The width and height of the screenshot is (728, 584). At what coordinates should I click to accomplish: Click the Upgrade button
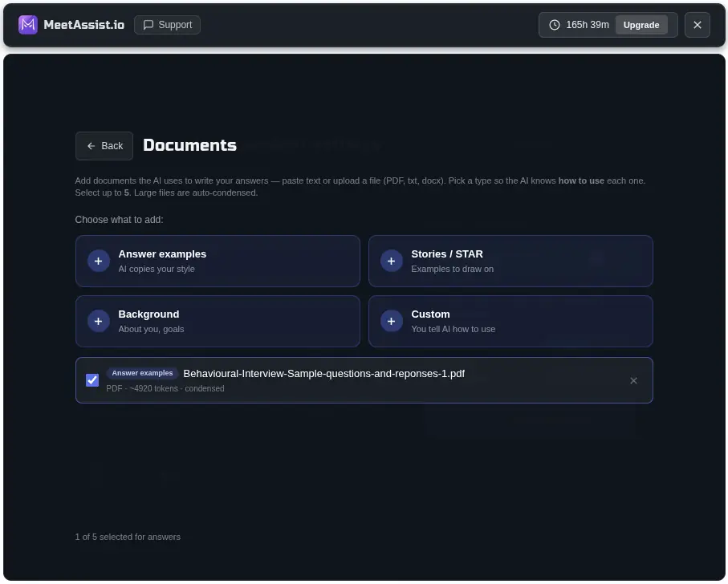(x=641, y=25)
